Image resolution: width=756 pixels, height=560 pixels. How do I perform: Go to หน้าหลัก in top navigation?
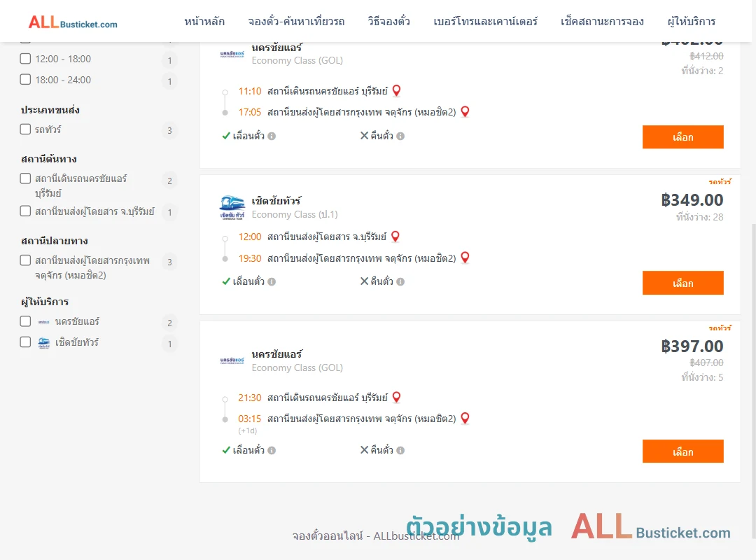pos(204,22)
